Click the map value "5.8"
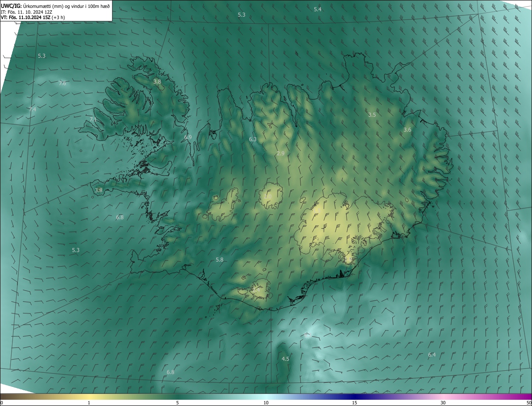This screenshot has height=406, width=532. tap(219, 260)
